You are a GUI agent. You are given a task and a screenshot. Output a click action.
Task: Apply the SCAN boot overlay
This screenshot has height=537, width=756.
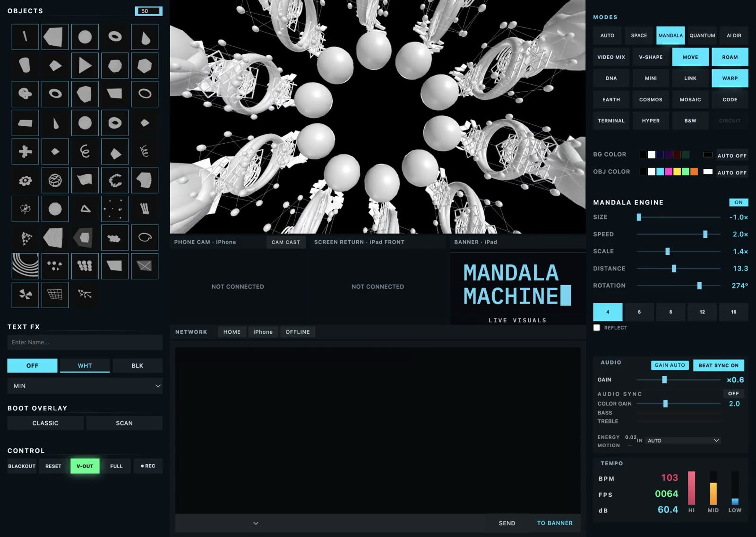click(x=124, y=423)
